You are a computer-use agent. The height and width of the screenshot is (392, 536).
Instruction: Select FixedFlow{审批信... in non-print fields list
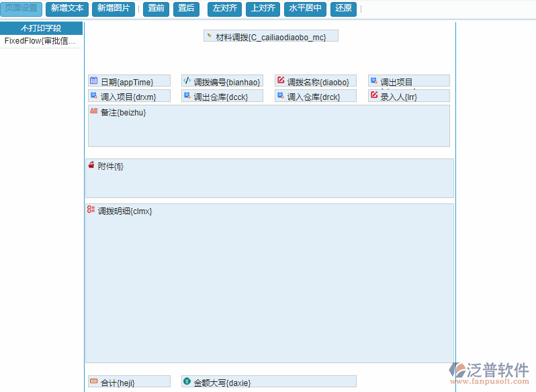40,41
